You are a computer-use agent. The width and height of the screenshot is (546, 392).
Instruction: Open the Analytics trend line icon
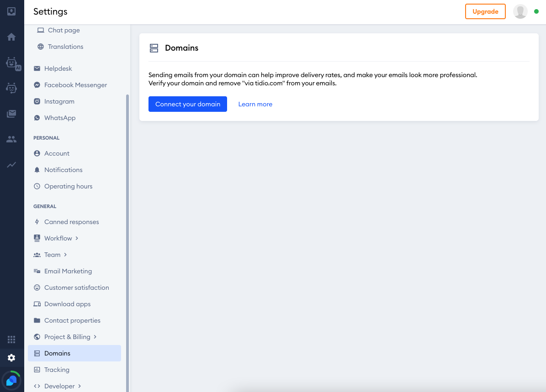point(11,165)
